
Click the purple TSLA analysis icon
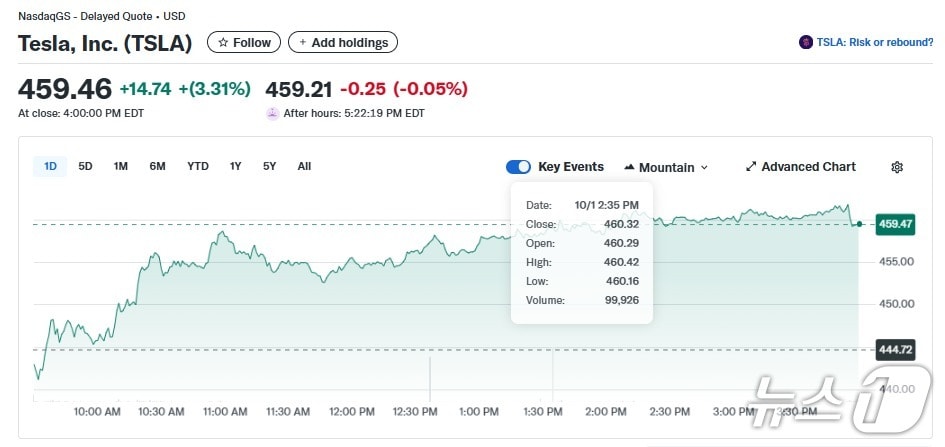click(806, 42)
